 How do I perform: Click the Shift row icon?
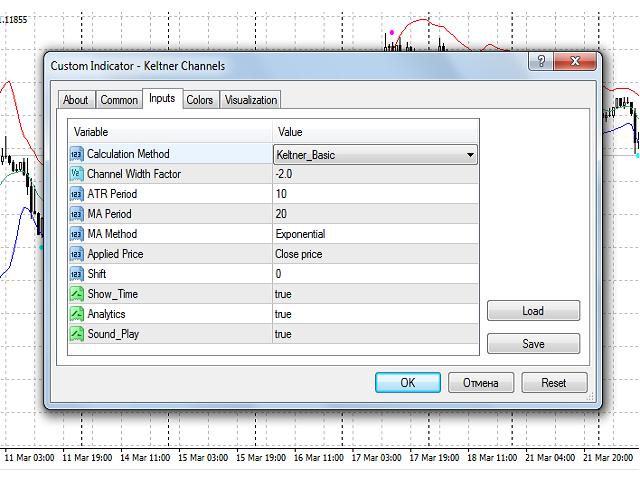tap(76, 274)
